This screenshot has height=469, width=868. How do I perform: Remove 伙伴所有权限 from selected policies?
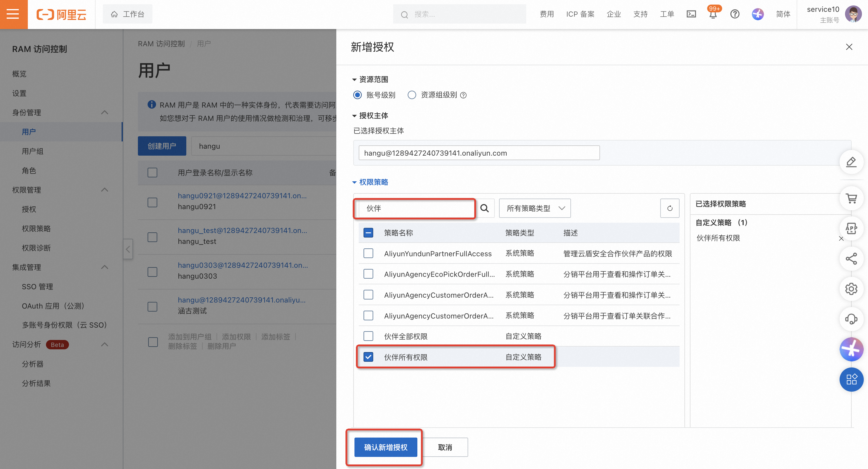point(841,239)
